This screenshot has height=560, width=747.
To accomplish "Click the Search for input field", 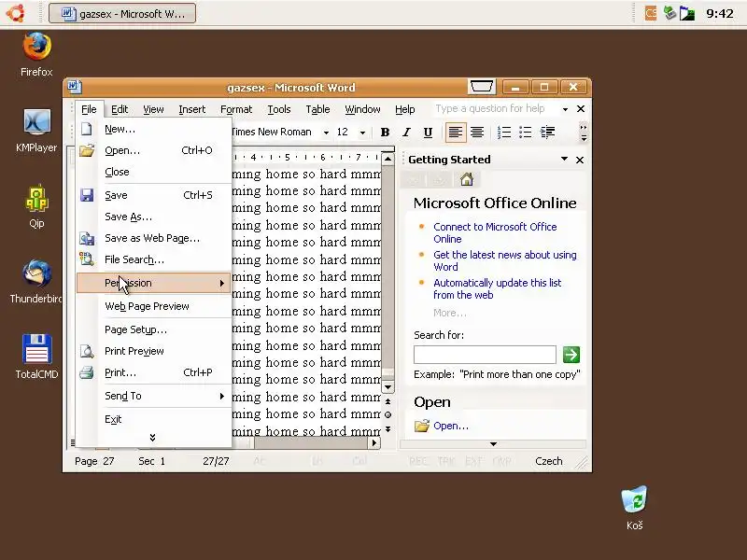I will pos(485,355).
